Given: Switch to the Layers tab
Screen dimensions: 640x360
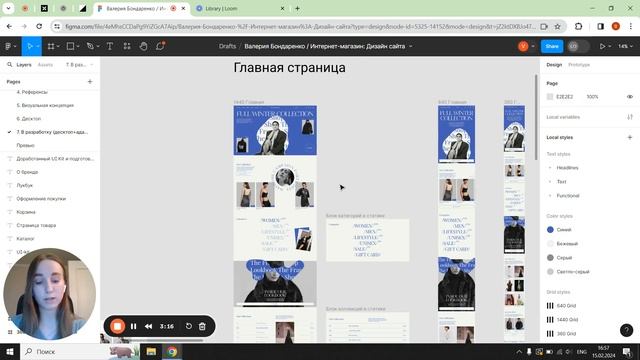Looking at the screenshot, I should 24,64.
